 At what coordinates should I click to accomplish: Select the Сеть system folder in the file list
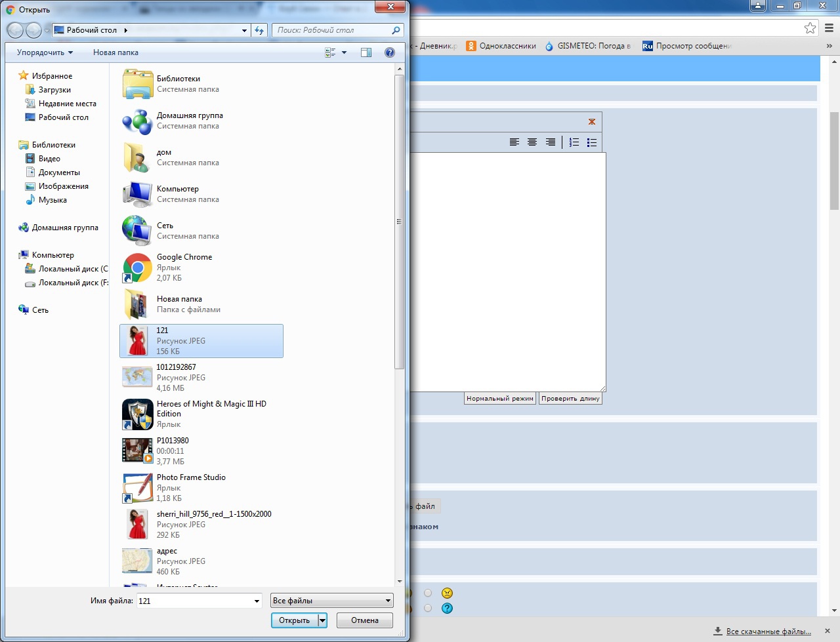tap(202, 231)
